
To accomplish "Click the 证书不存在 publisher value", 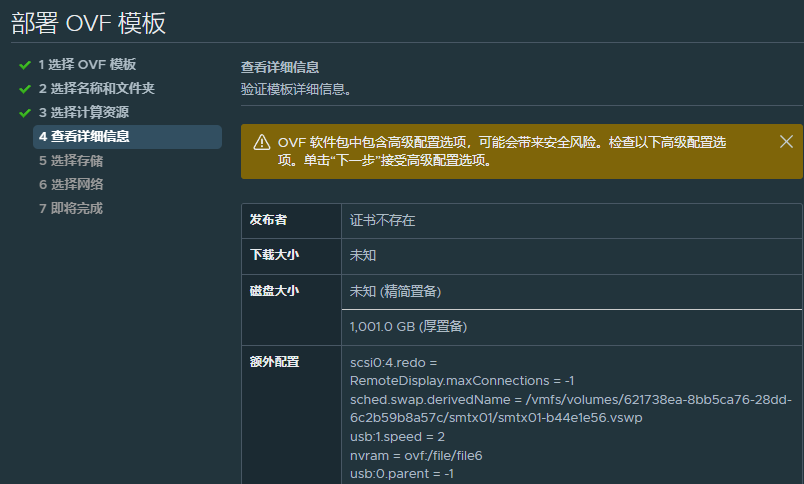I will (x=383, y=220).
